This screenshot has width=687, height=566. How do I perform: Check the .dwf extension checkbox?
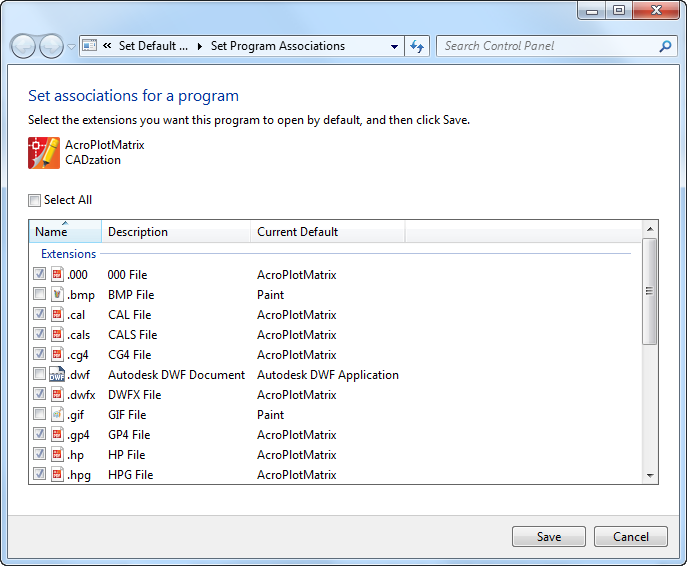[39, 374]
